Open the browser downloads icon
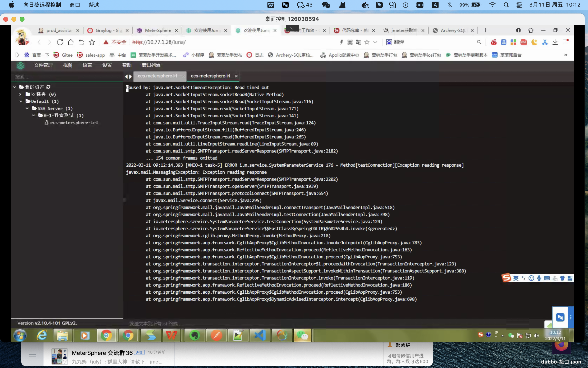588x368 pixels. 555,42
